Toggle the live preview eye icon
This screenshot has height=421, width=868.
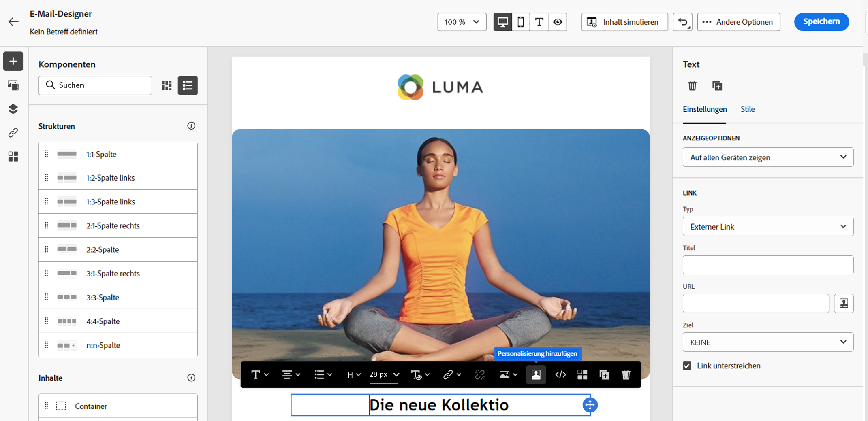(558, 22)
